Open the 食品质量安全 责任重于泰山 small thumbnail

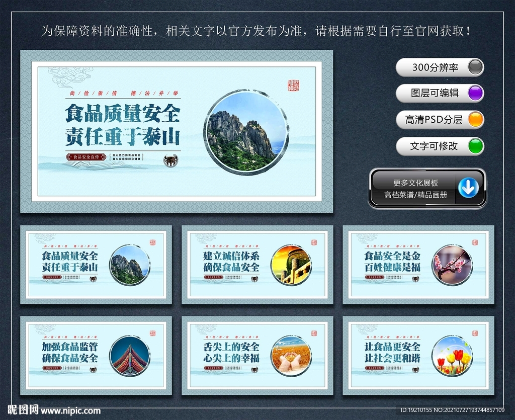coord(96,265)
